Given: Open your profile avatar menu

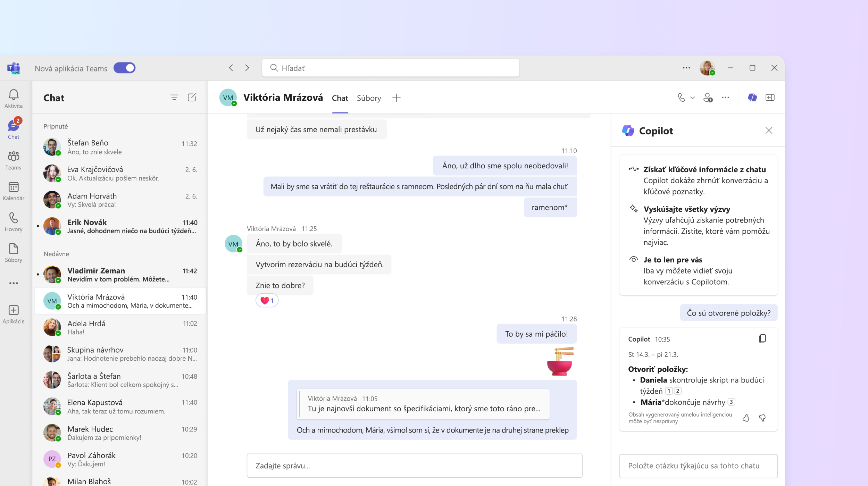Looking at the screenshot, I should [x=707, y=68].
